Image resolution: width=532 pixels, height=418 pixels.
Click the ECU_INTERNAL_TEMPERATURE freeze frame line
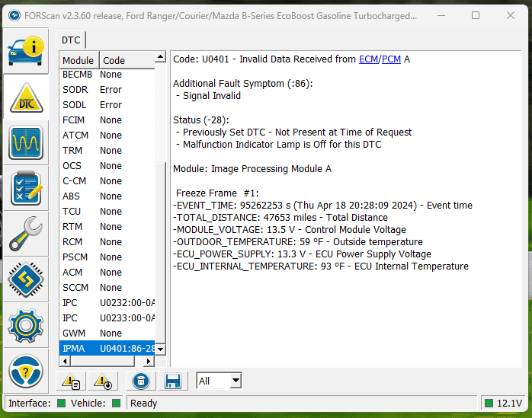click(321, 266)
